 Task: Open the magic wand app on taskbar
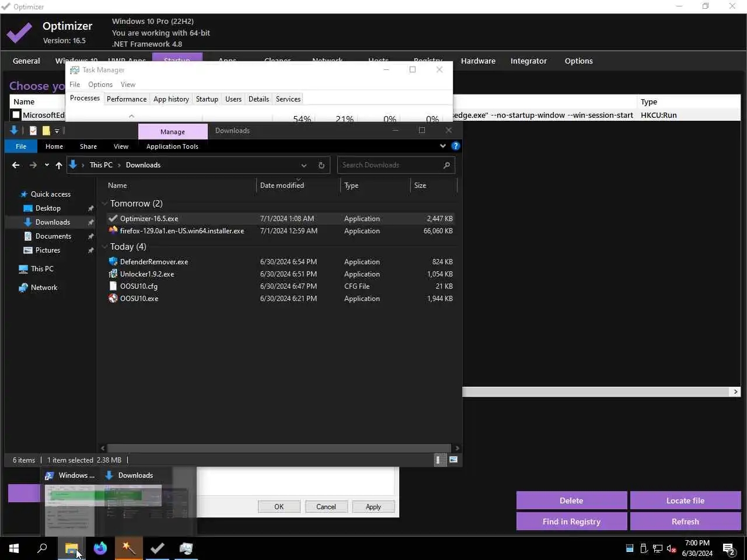pos(129,548)
